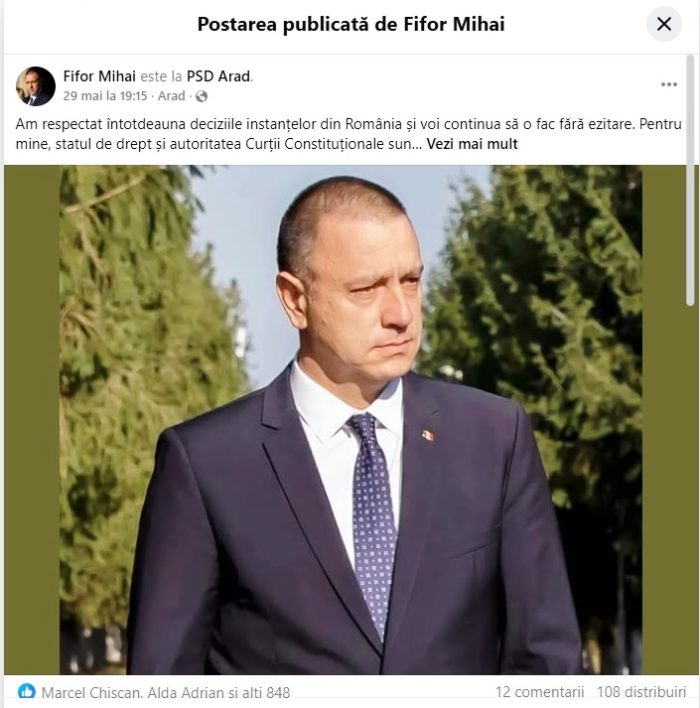
Task: Open the PSD Arad page link
Action: (218, 76)
